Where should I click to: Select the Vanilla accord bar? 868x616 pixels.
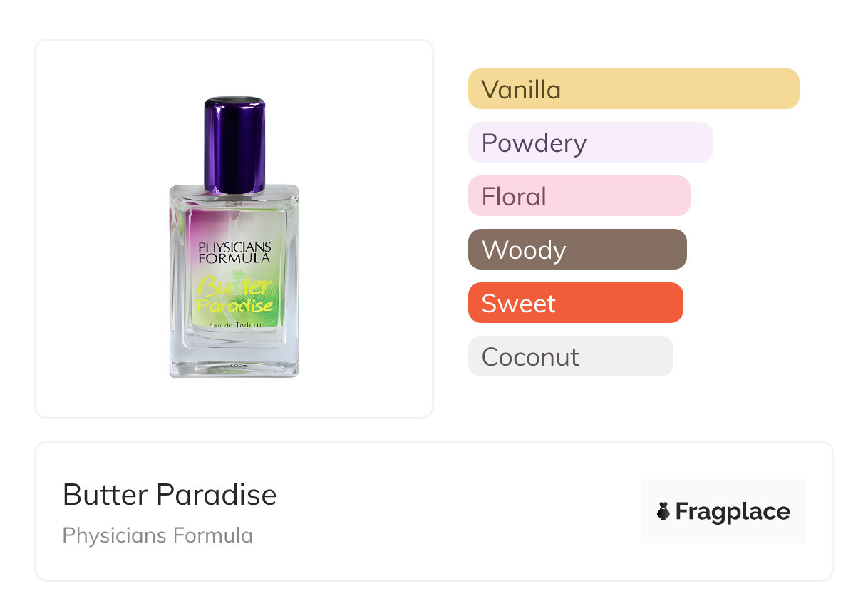pos(634,89)
